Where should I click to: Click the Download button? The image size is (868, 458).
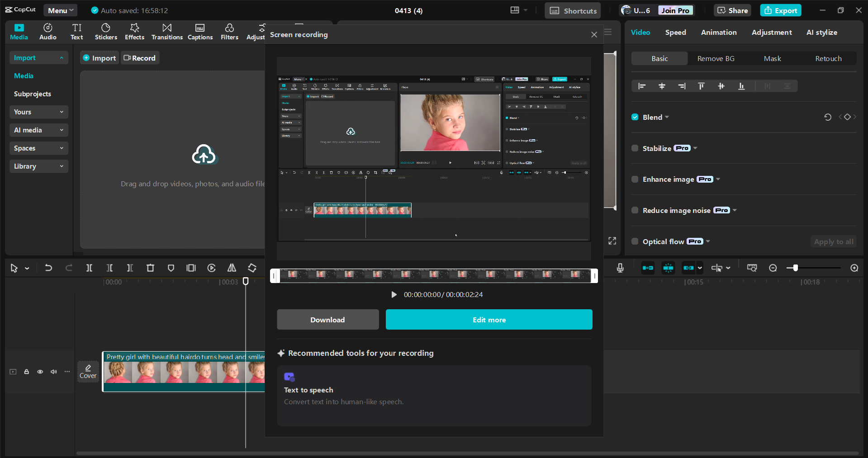327,320
